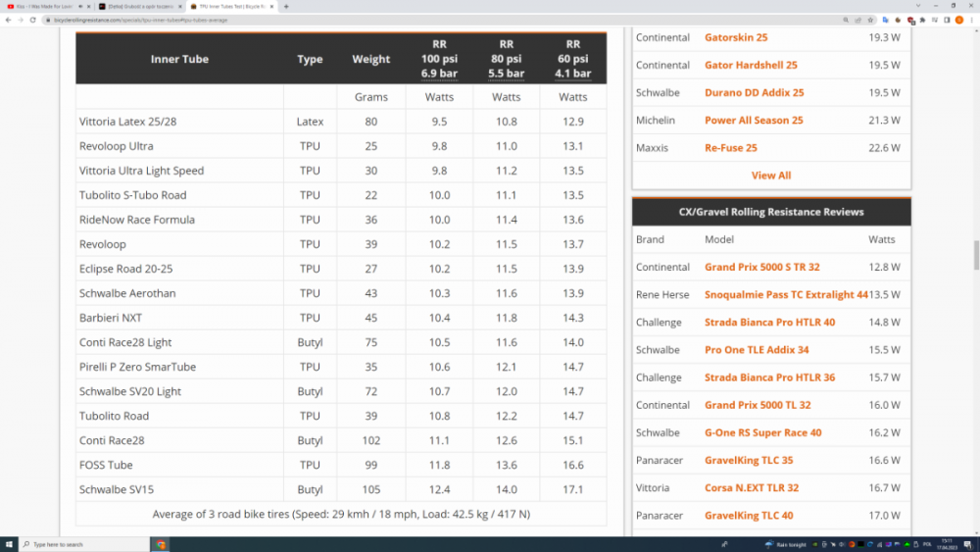This screenshot has height=552, width=980.
Task: Mute the Kiss YouTube tab audio icon
Action: point(80,6)
